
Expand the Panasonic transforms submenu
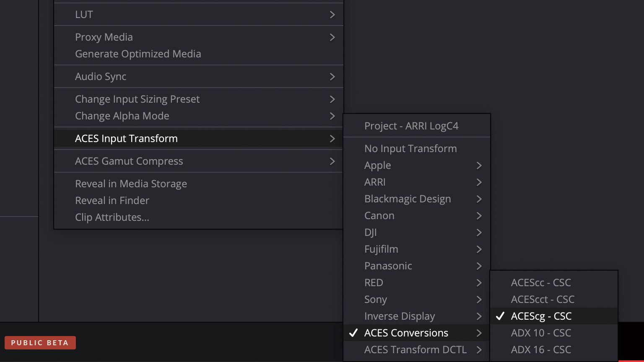(x=417, y=266)
